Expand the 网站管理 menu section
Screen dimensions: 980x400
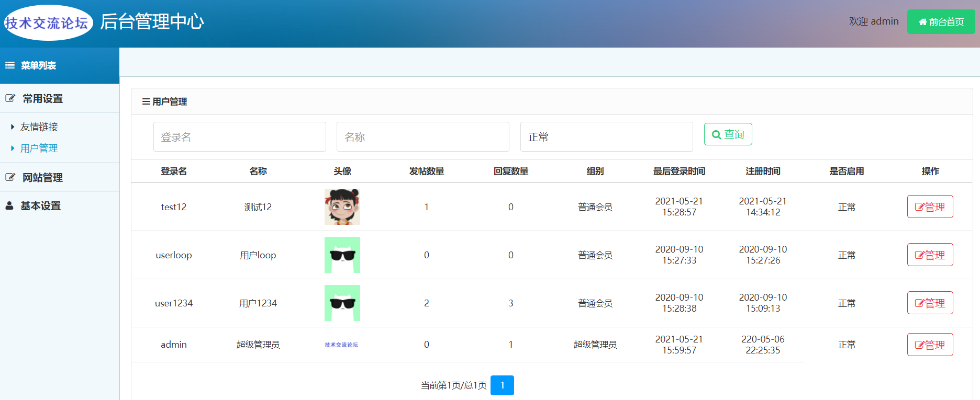coord(42,177)
